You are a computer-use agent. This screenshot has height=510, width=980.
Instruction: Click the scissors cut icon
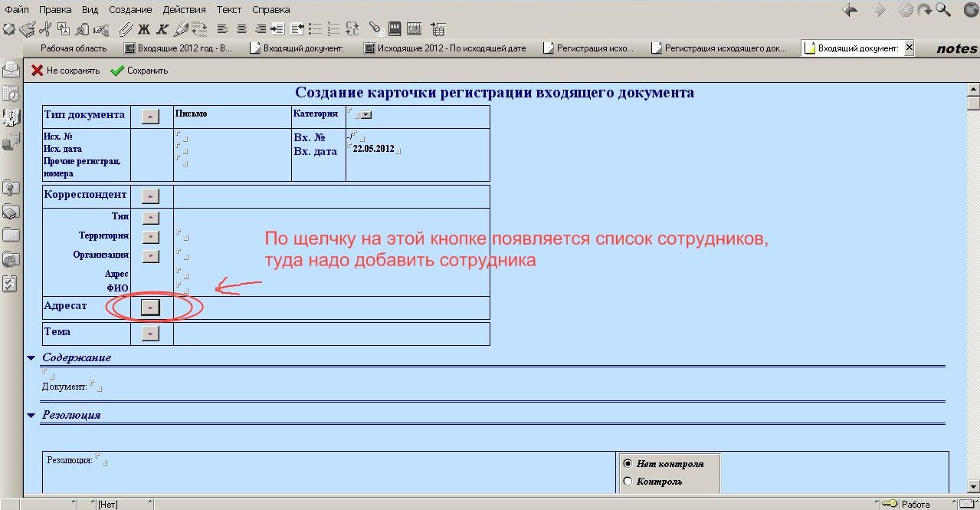(45, 29)
